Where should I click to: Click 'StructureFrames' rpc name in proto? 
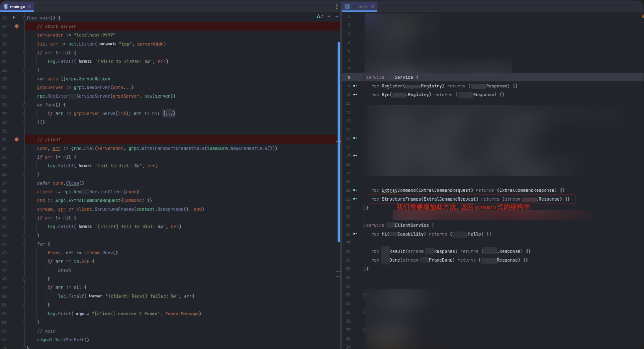tap(401, 199)
